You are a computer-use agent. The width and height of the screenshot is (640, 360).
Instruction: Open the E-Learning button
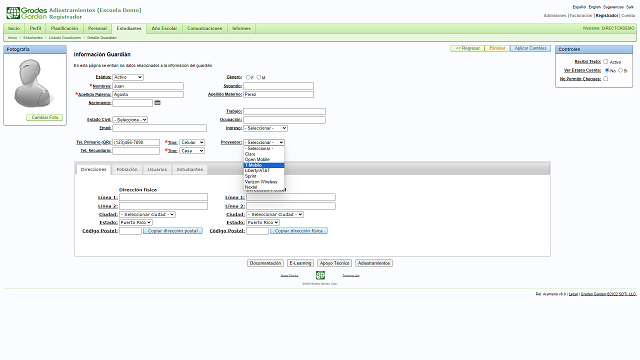300,263
